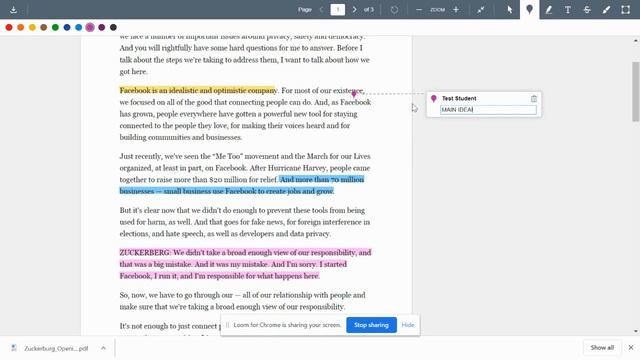Screen dimensions: 640x360
Task: Click Show all downloads
Action: [602, 348]
